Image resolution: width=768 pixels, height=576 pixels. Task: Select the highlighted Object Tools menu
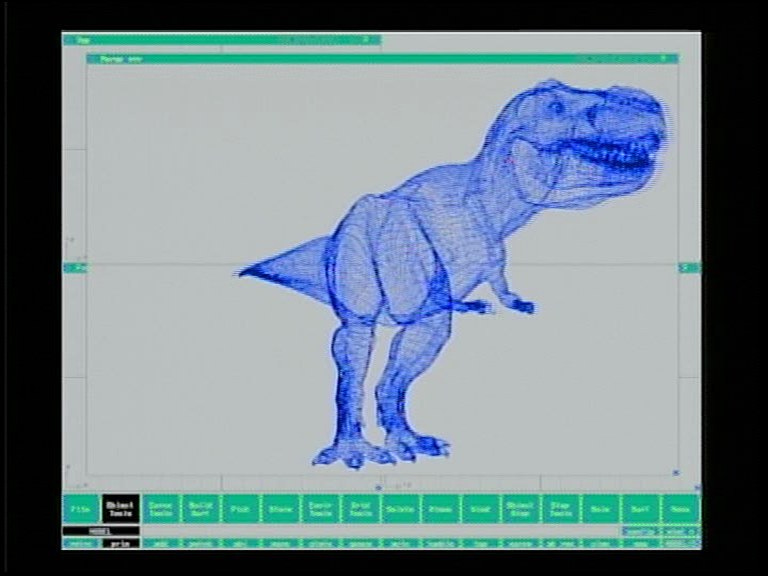click(121, 509)
